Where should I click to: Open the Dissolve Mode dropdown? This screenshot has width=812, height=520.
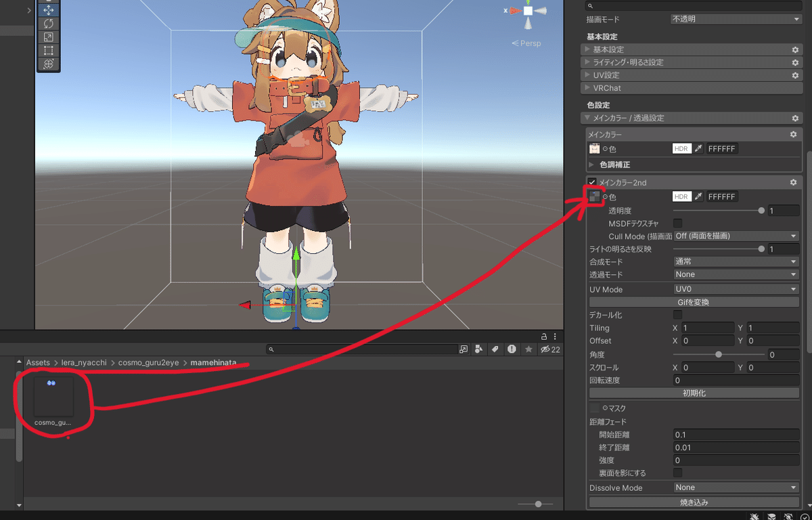[x=736, y=487]
